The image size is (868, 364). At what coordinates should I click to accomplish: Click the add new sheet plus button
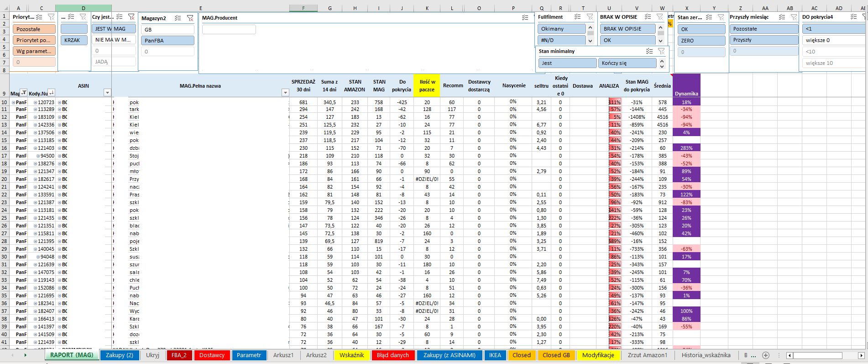tap(766, 355)
